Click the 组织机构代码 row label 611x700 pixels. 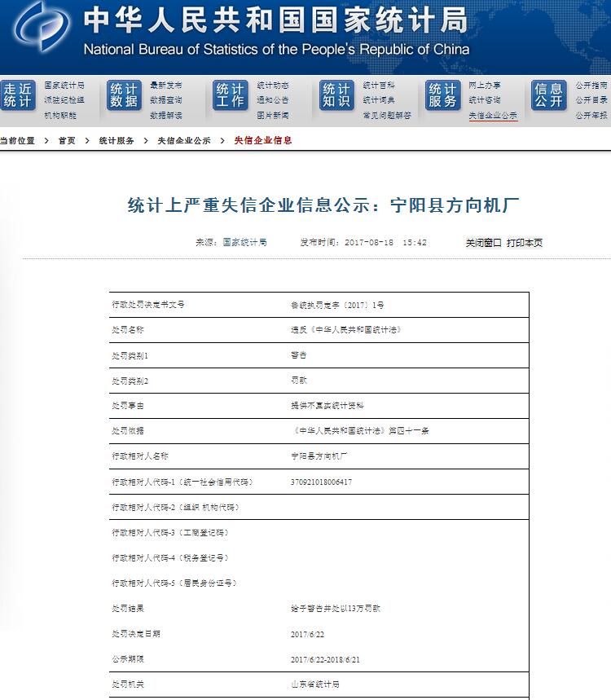pyautogui.click(x=176, y=508)
